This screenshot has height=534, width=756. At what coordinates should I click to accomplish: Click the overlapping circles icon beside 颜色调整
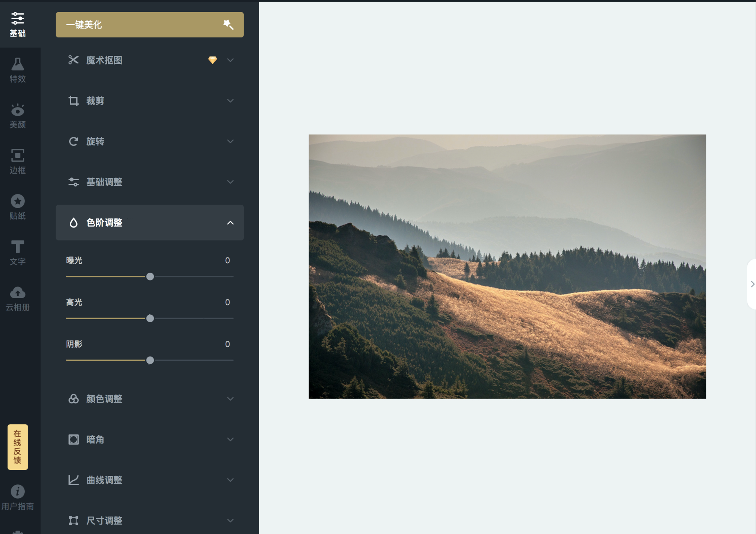click(74, 399)
